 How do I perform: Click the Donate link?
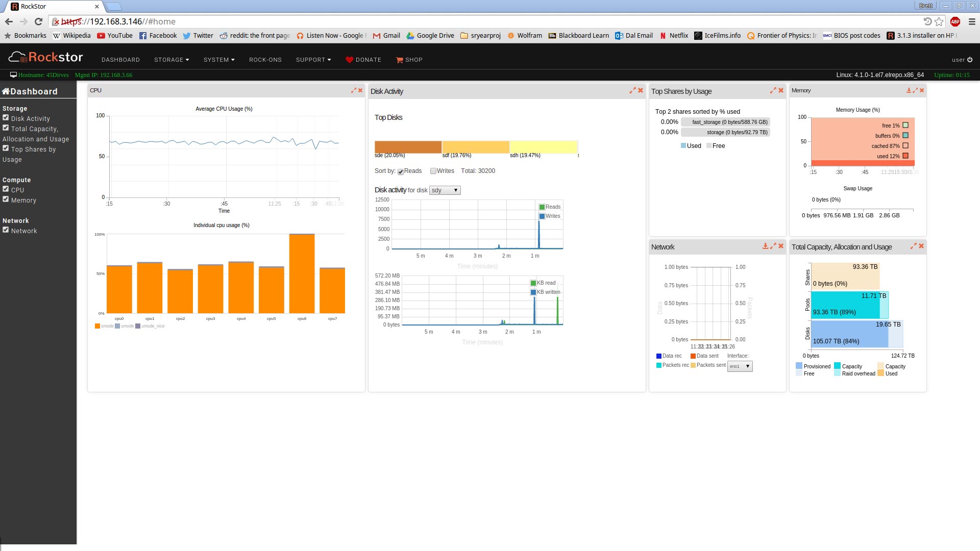[x=363, y=60]
